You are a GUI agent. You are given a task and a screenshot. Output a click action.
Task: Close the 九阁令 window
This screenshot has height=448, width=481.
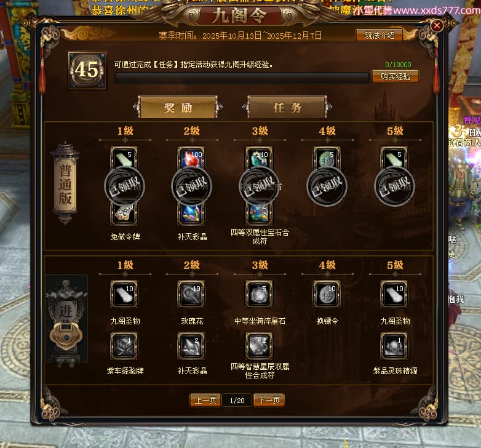437,25
